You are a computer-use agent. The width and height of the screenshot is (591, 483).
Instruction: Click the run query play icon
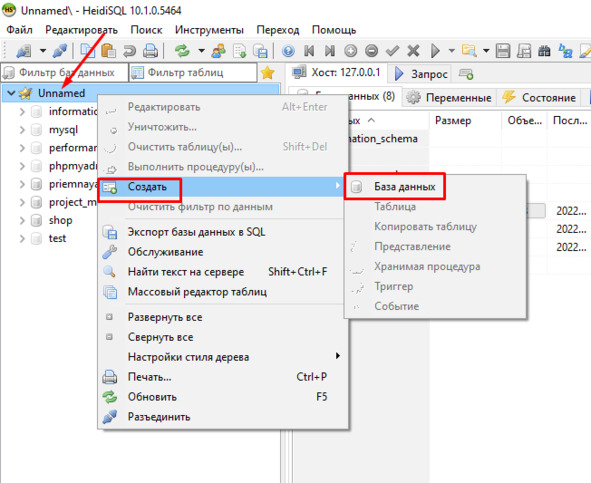(x=435, y=51)
